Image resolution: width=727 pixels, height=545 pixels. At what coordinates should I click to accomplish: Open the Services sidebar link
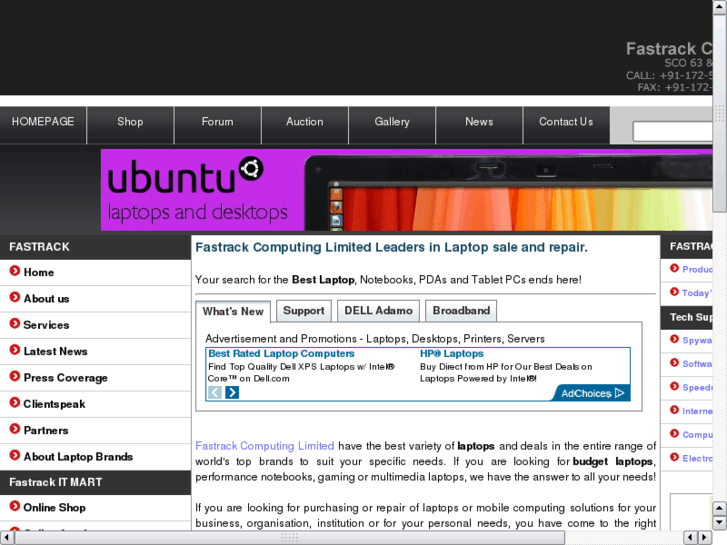(46, 325)
